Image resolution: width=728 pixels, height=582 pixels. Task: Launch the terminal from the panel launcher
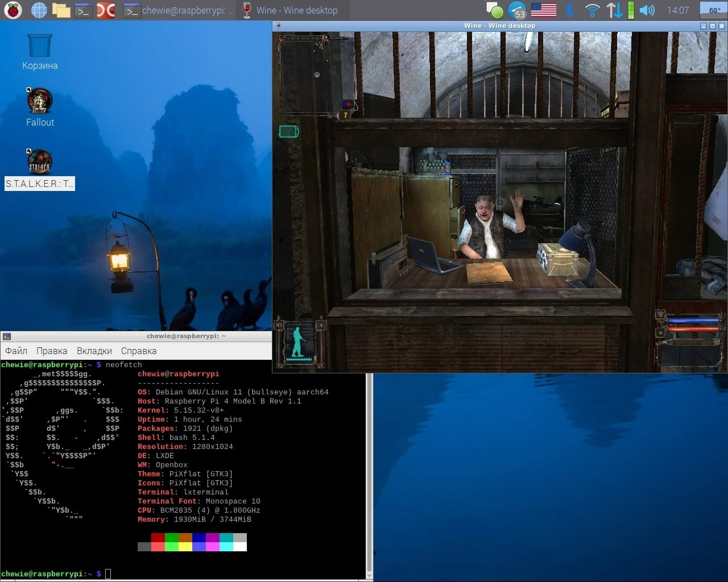point(84,10)
